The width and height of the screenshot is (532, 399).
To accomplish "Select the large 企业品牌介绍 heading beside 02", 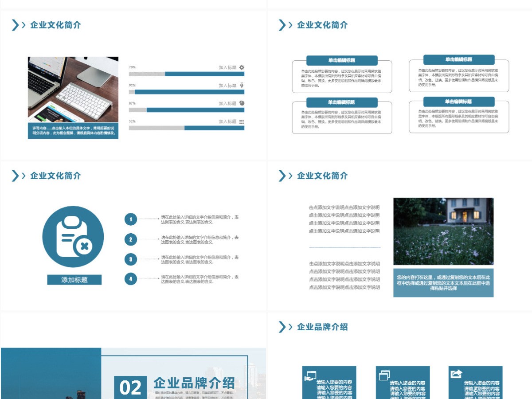I will click(194, 383).
